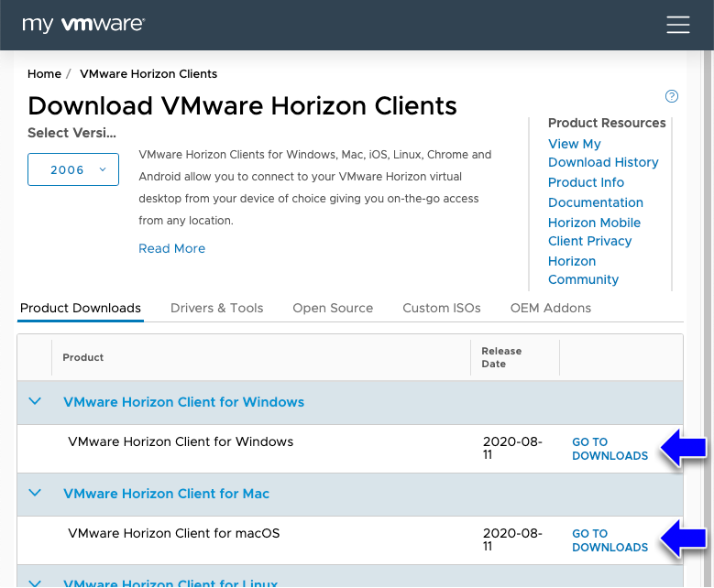The image size is (714, 588).
Task: Open View My Download History link
Action: (x=603, y=153)
